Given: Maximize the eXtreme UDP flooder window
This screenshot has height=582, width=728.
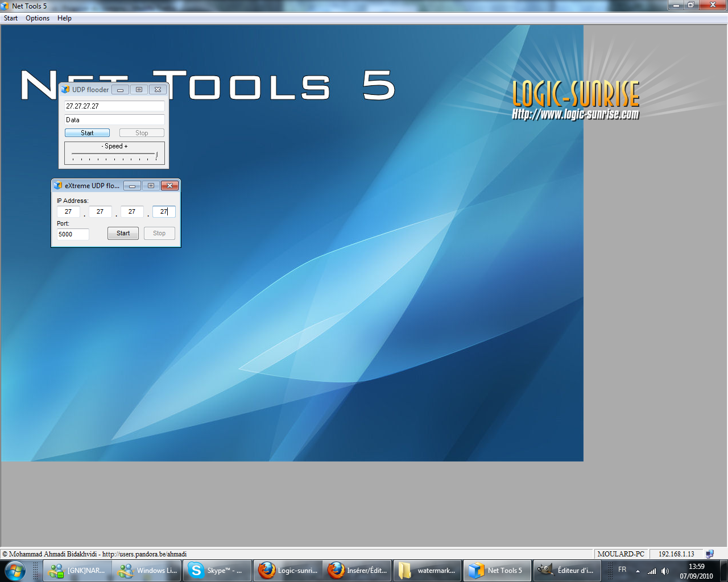Looking at the screenshot, I should 151,186.
